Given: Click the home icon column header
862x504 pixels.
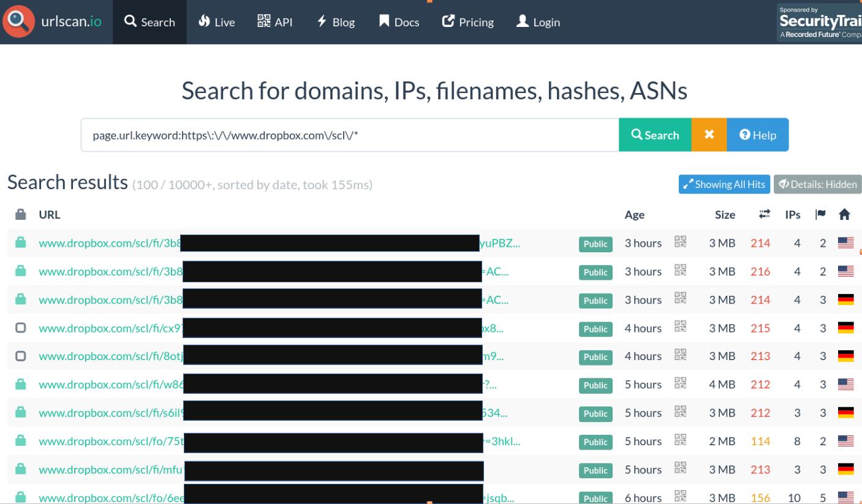Looking at the screenshot, I should (844, 214).
